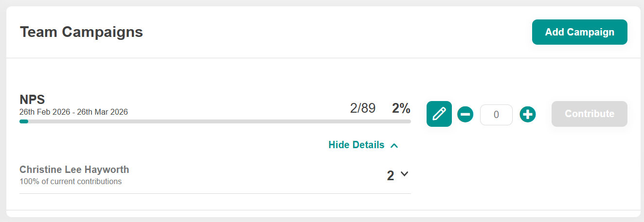Collapse details using the upward chevron
The image size is (644, 222).
[x=394, y=145]
